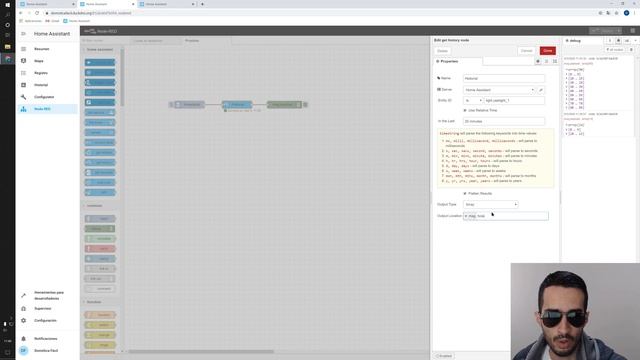Click the developer tools hammer icon
640x360 pixels.
(23, 296)
